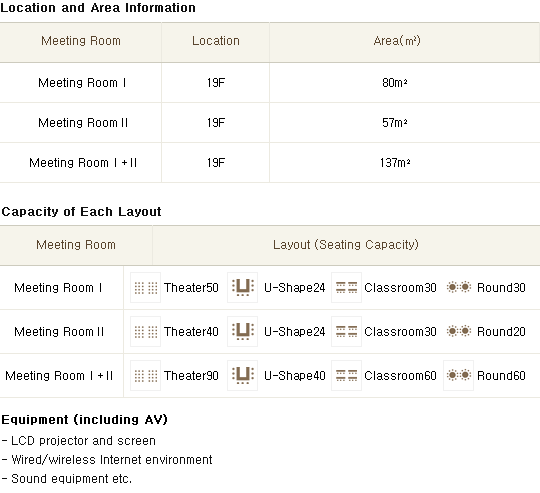Click Round60 capacity label
540x493 pixels.
pyautogui.click(x=501, y=376)
